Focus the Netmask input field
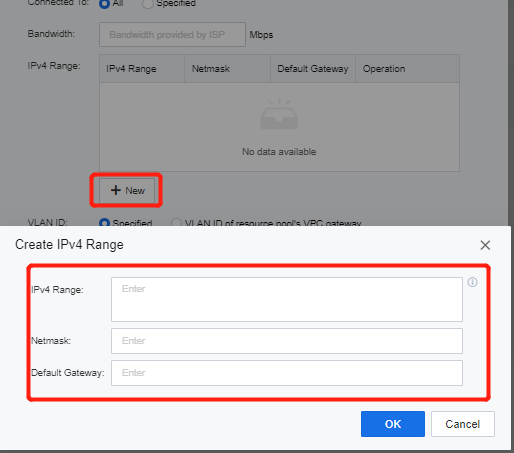The height and width of the screenshot is (453, 514). point(287,341)
